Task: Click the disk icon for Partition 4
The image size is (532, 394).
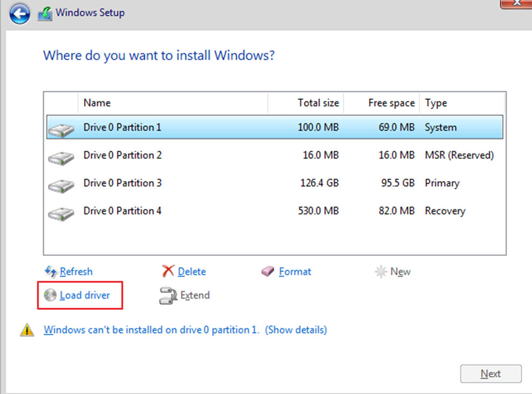Action: pyautogui.click(x=61, y=214)
